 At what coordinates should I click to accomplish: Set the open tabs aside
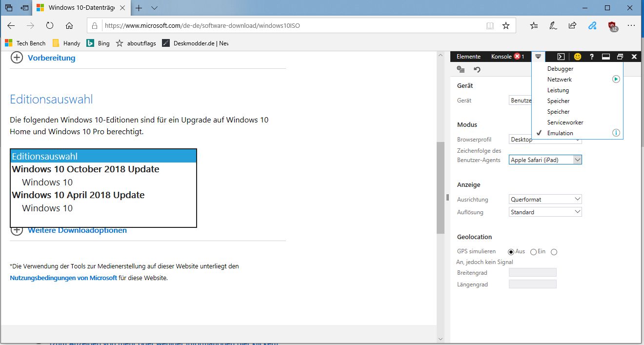(x=24, y=8)
